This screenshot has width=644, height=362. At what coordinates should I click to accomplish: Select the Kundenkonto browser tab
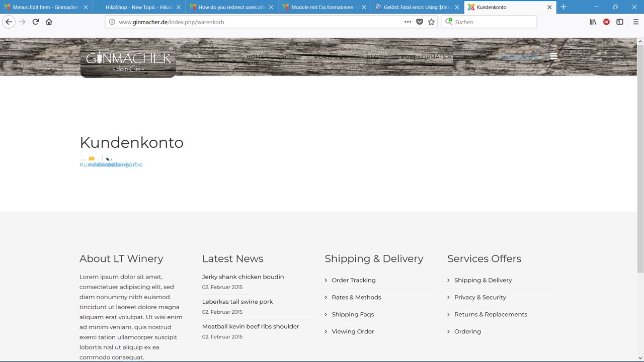[x=510, y=8]
